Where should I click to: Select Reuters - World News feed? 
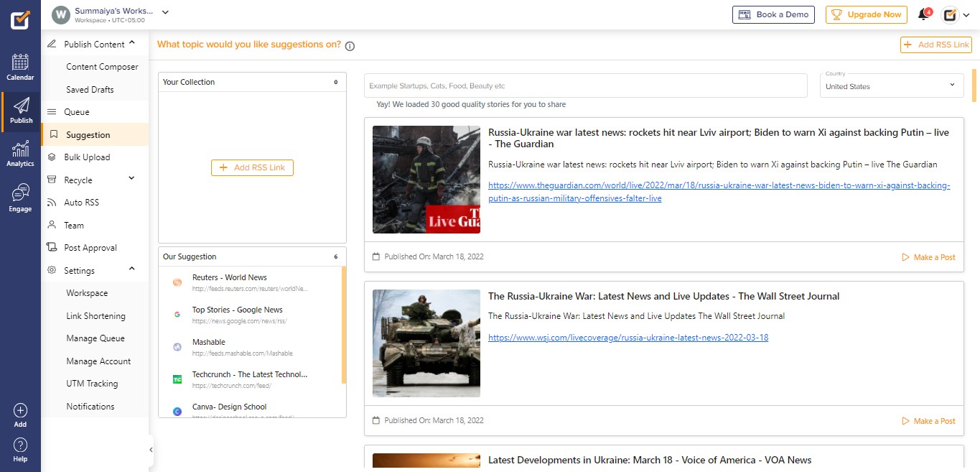[229, 277]
